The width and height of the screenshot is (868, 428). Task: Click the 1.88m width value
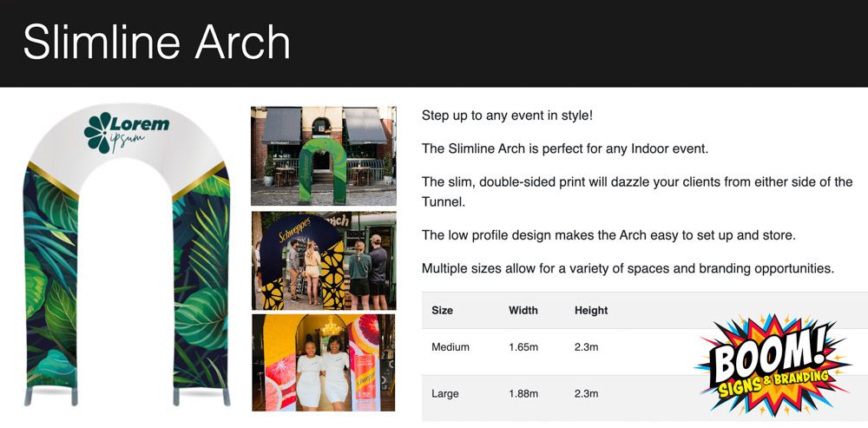point(523,394)
